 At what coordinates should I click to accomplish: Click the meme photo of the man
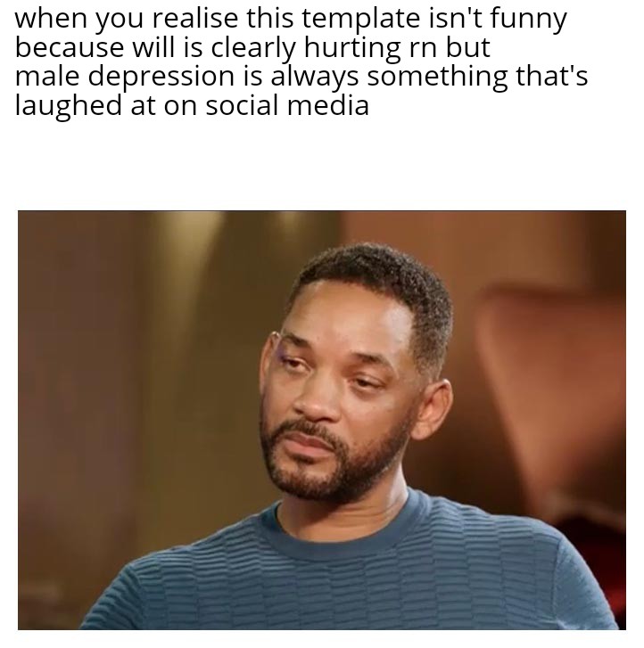click(x=322, y=421)
